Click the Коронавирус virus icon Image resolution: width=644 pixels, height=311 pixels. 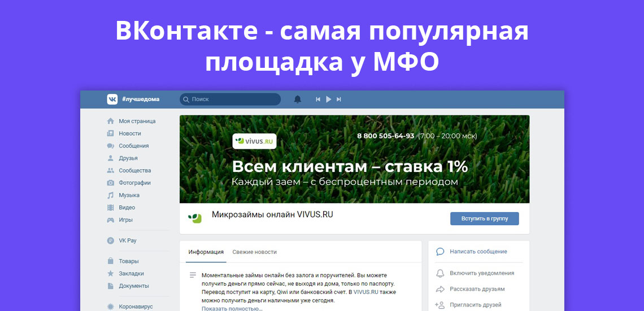click(x=111, y=306)
